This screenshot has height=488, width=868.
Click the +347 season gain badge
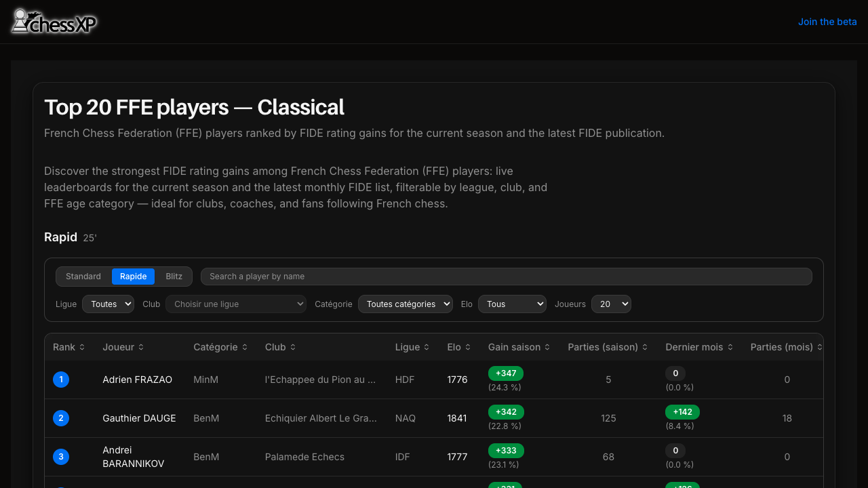tap(506, 373)
